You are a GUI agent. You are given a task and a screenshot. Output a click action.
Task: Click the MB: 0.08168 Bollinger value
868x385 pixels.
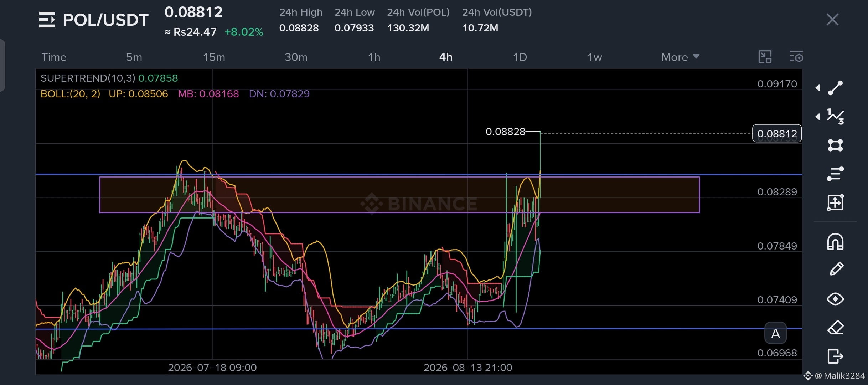coord(208,94)
